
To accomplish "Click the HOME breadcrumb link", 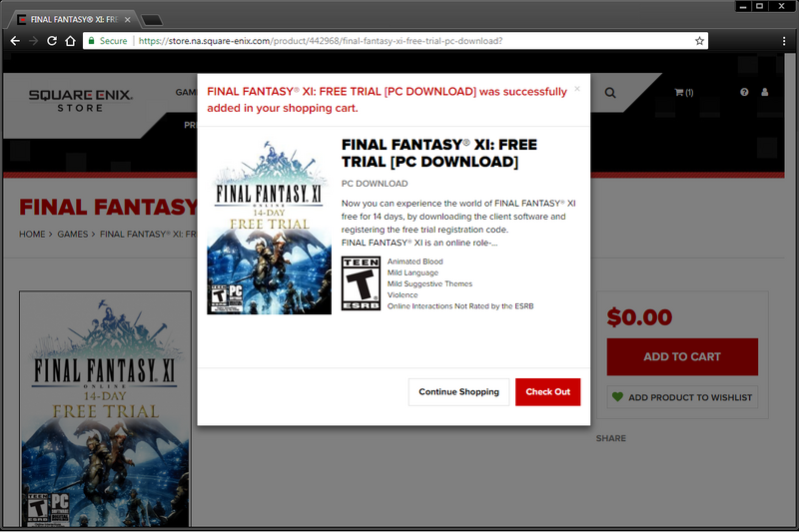I will [x=32, y=235].
